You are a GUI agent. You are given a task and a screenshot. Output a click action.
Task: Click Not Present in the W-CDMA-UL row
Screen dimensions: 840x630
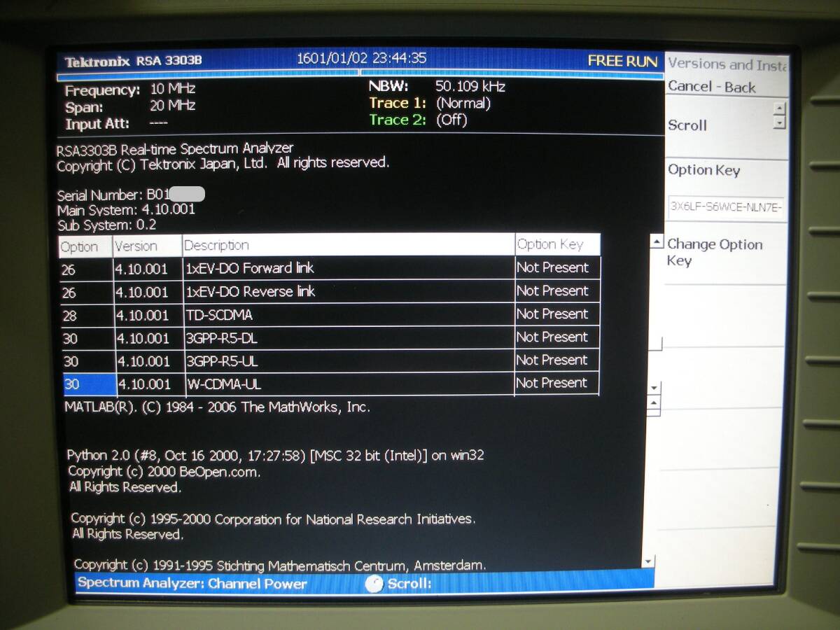pos(556,384)
